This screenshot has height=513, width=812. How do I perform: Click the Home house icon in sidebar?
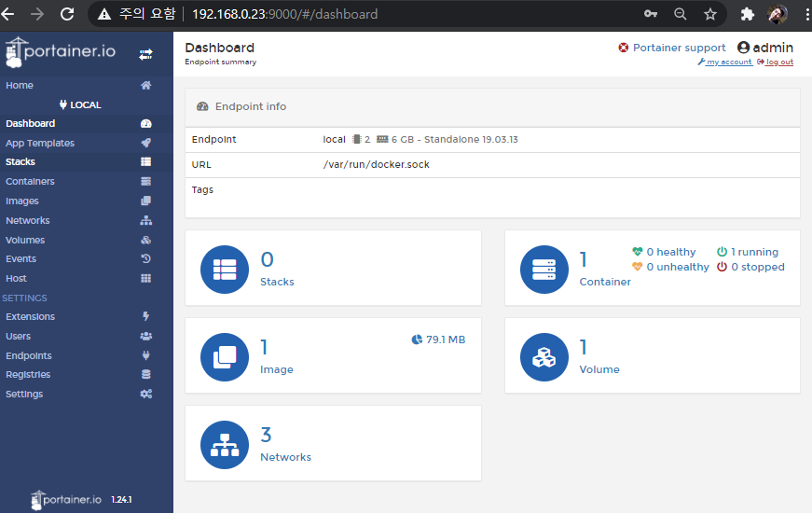point(146,85)
